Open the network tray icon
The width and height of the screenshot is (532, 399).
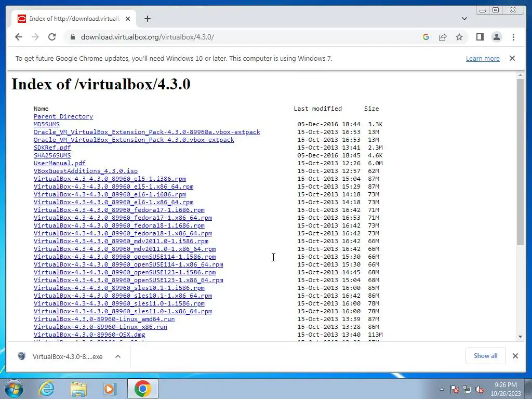[x=467, y=390]
